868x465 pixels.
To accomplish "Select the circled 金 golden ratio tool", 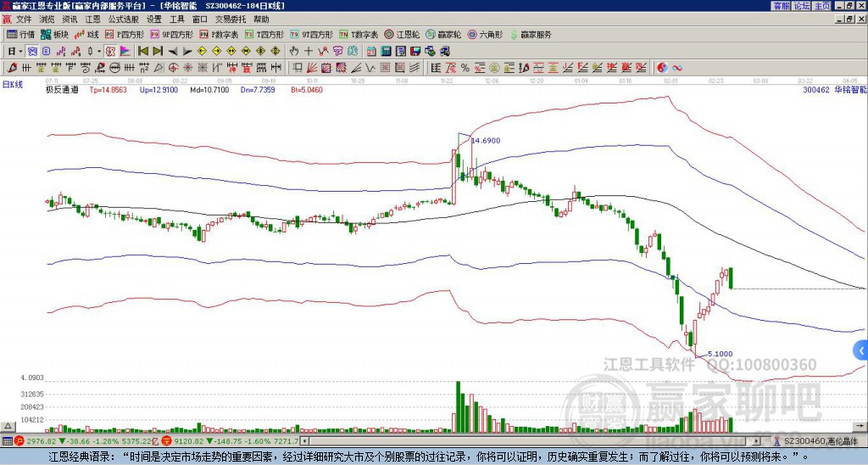I will tap(494, 68).
